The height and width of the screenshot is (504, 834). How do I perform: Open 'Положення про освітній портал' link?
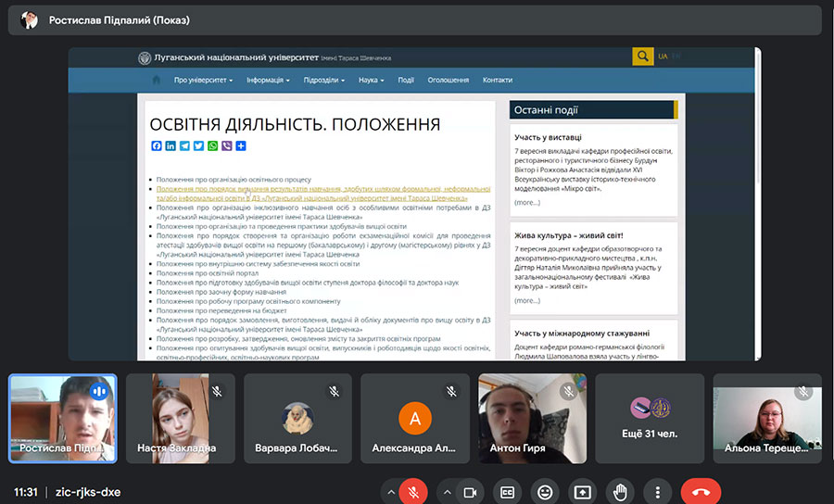[207, 273]
